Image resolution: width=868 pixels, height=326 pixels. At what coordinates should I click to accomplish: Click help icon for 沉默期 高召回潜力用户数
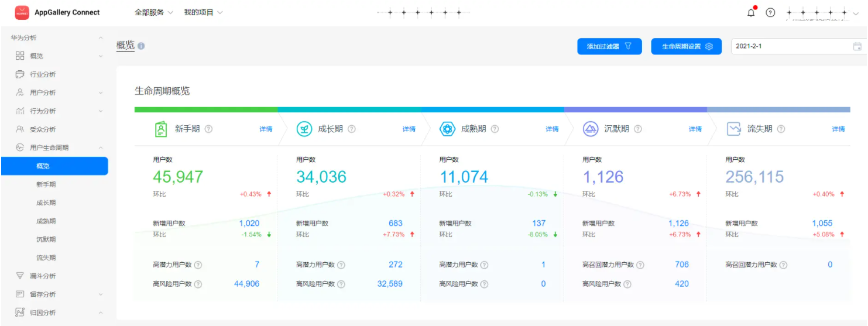click(640, 265)
